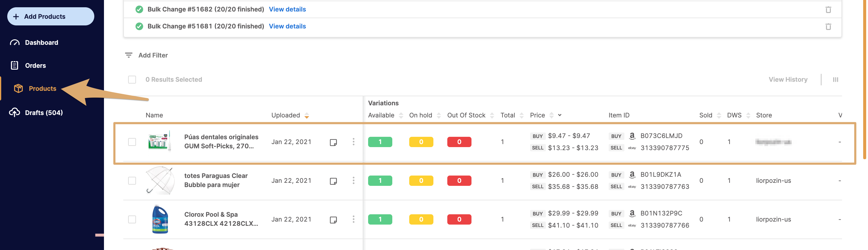Open three-dot menu for GUM Soft-Picks
868x250 pixels.
pos(353,142)
